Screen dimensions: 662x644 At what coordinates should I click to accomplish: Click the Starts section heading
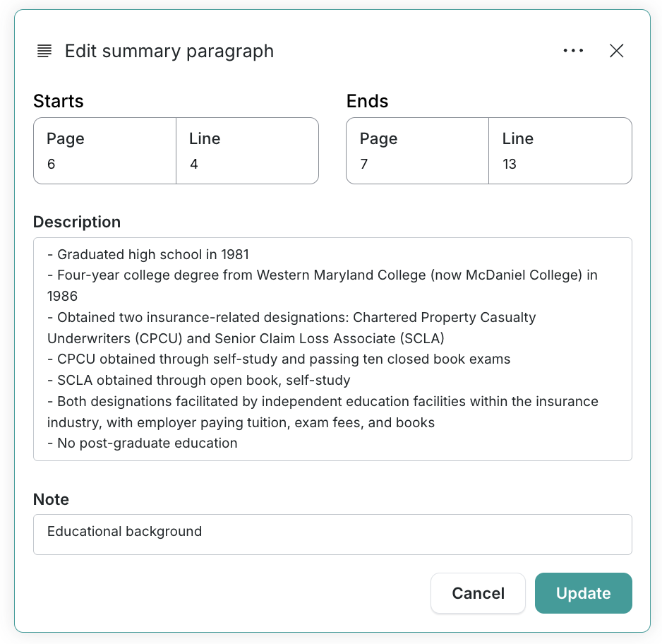coord(58,102)
